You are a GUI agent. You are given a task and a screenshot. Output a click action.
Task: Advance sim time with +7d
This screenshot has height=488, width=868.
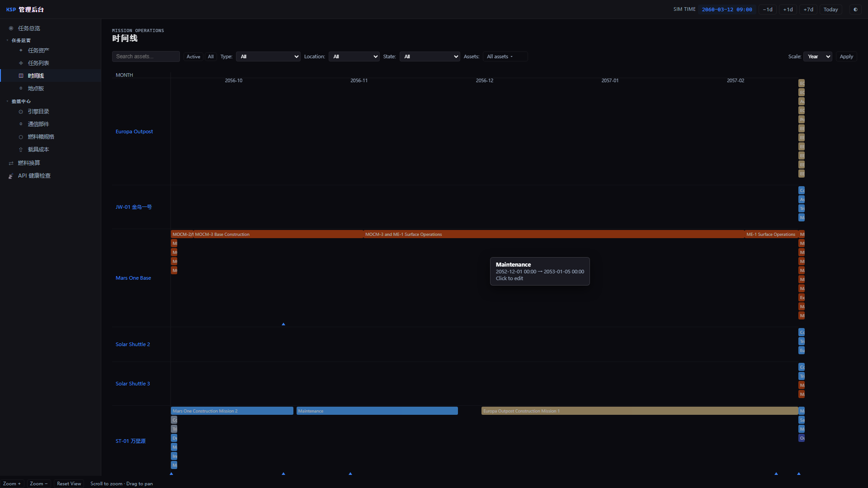pyautogui.click(x=808, y=9)
